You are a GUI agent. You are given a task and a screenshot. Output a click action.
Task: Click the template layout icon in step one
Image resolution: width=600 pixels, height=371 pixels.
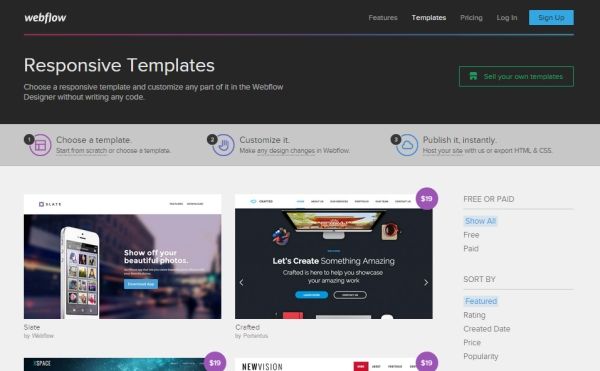(41, 145)
